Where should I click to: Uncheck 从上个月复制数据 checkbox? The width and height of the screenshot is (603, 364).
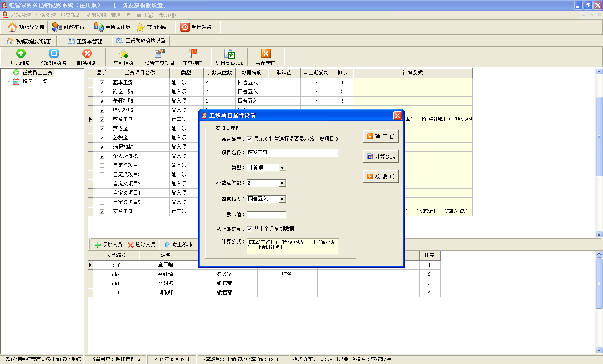click(x=250, y=229)
